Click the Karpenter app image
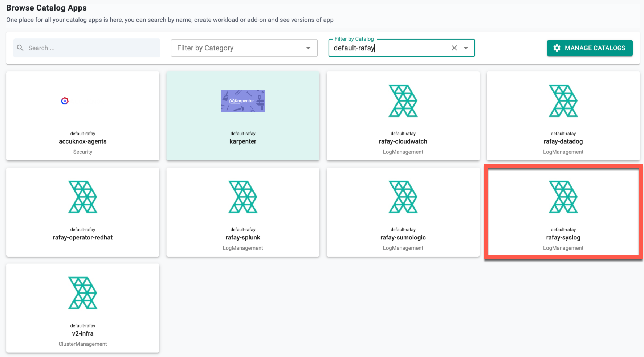 coord(242,101)
